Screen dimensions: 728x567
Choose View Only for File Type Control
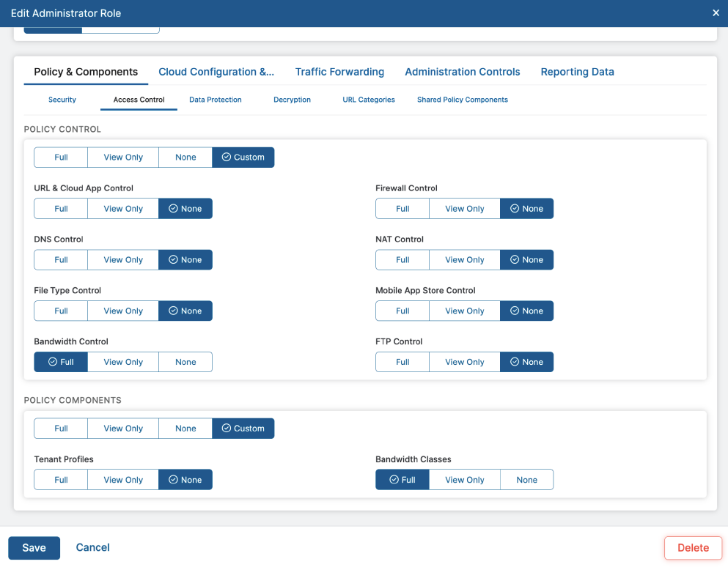tap(123, 311)
